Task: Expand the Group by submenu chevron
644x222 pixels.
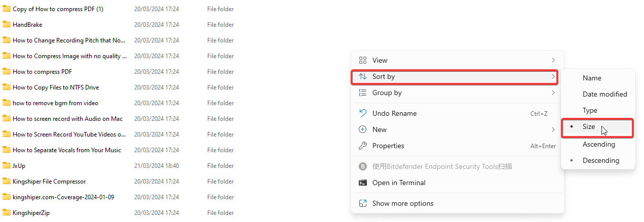Action: pos(553,93)
